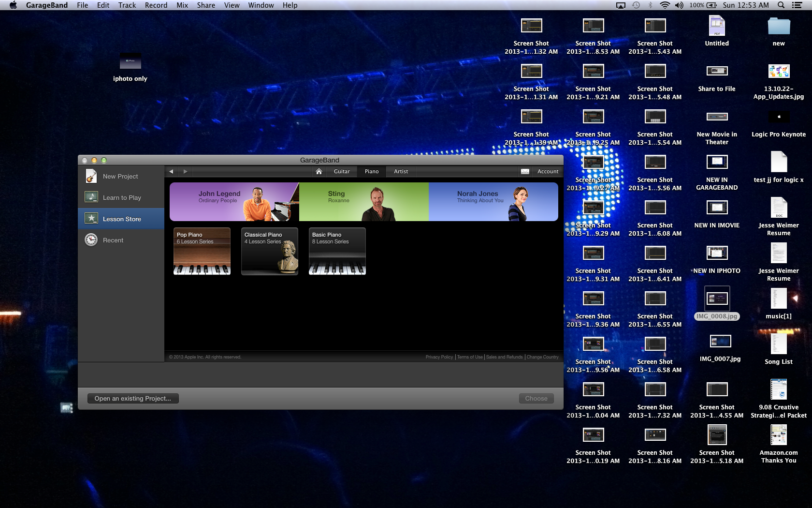Click the New Project guitar icon
Image resolution: width=812 pixels, height=508 pixels.
[x=91, y=176]
